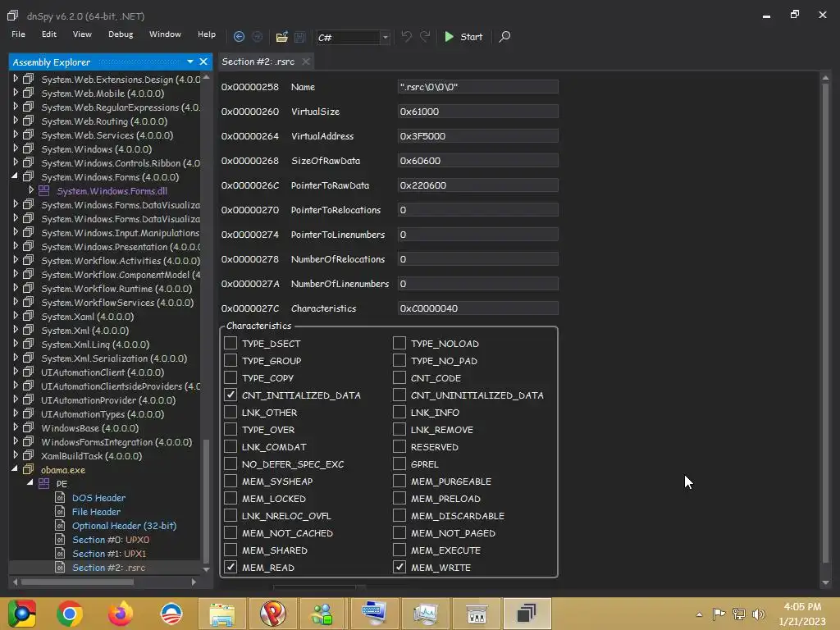This screenshot has height=630, width=840.
Task: Open the Assembly Explorer panel options arrow
Action: point(190,62)
